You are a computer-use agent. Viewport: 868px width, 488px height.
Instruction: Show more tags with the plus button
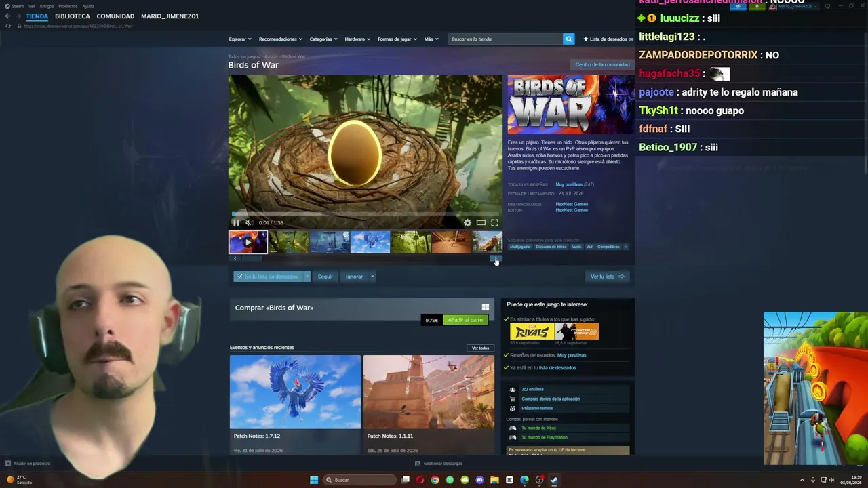[x=625, y=247]
